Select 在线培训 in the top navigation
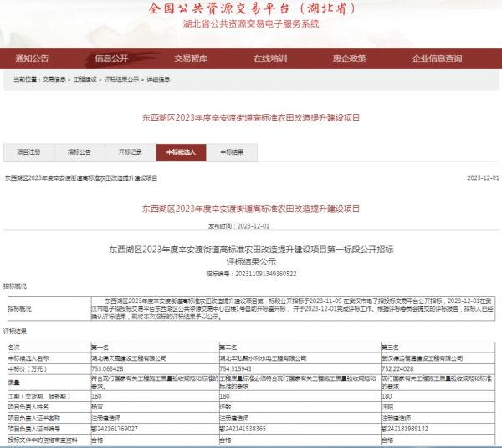 coord(269,59)
